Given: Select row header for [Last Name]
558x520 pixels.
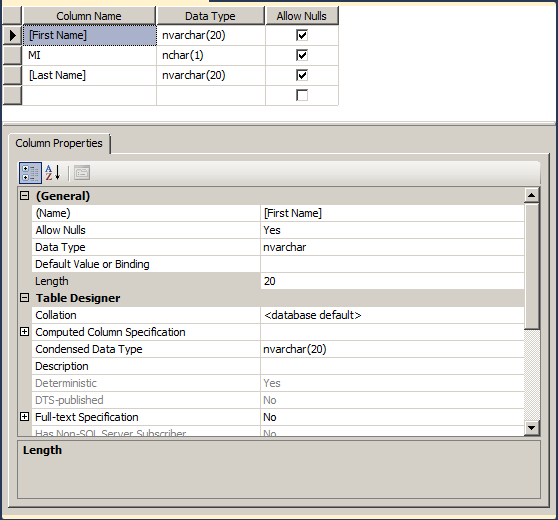Looking at the screenshot, I should 12,75.
